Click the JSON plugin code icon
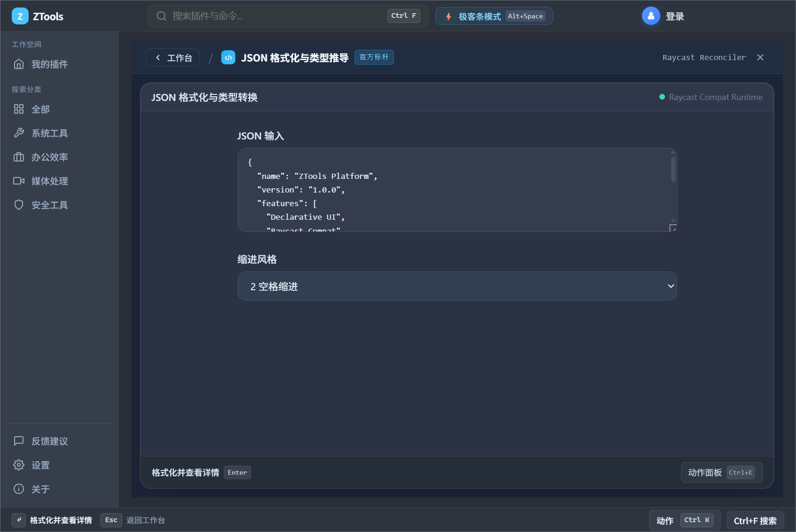The image size is (796, 532). (x=228, y=57)
